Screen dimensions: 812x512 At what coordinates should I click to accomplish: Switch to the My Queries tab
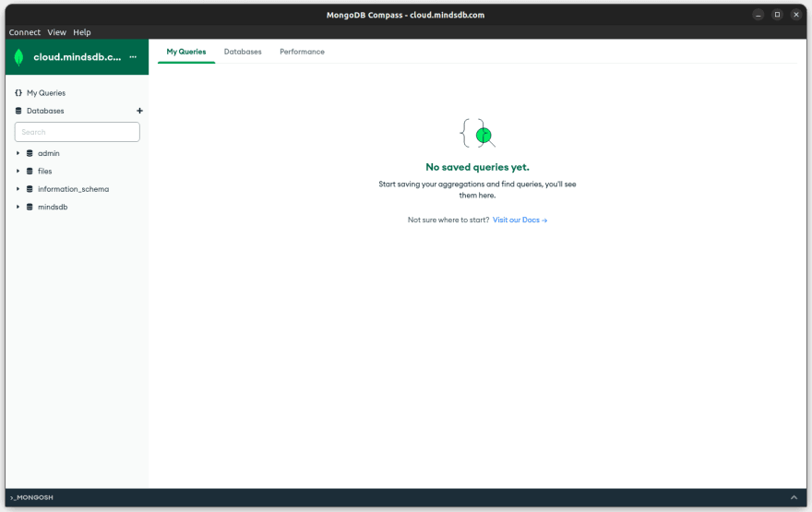185,52
